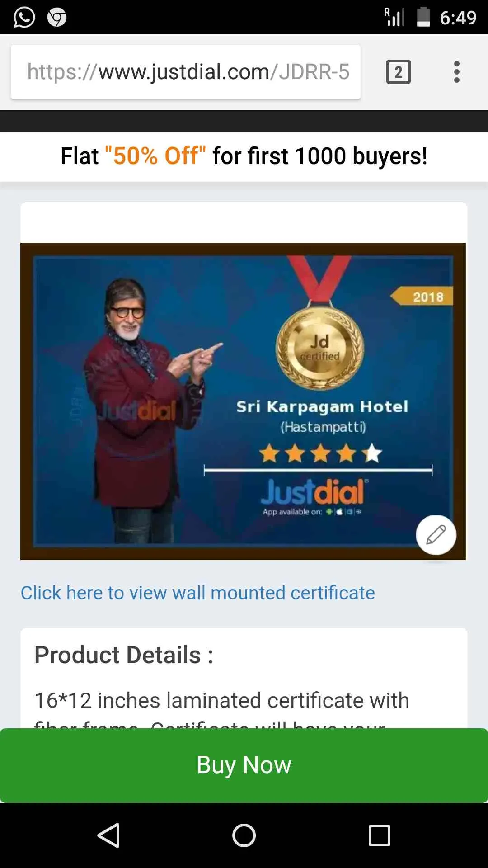Open the tab switcher showing 2 tabs
Image resolution: width=488 pixels, height=868 pixels.
399,72
